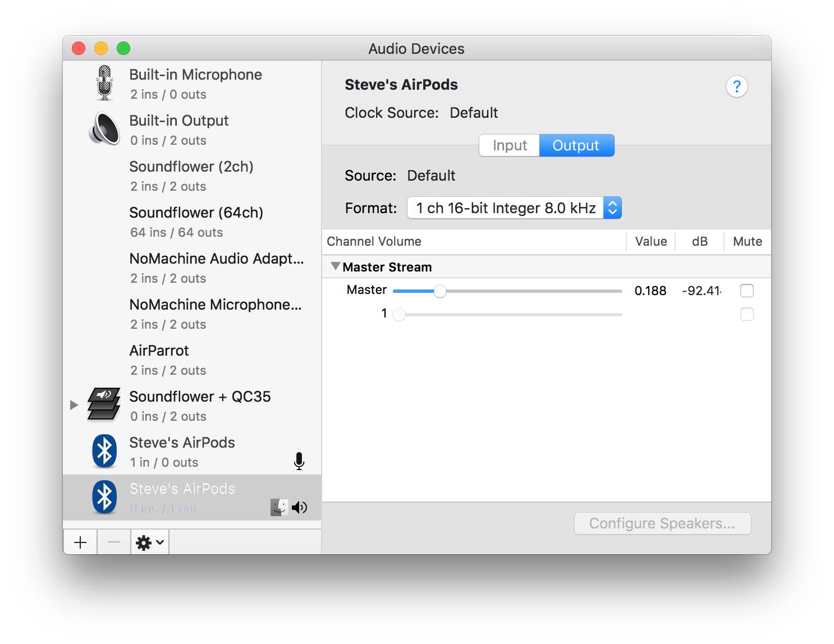Viewport: 834px width, 644px height.
Task: Click the speaker default-output indicator icon
Action: (x=299, y=508)
